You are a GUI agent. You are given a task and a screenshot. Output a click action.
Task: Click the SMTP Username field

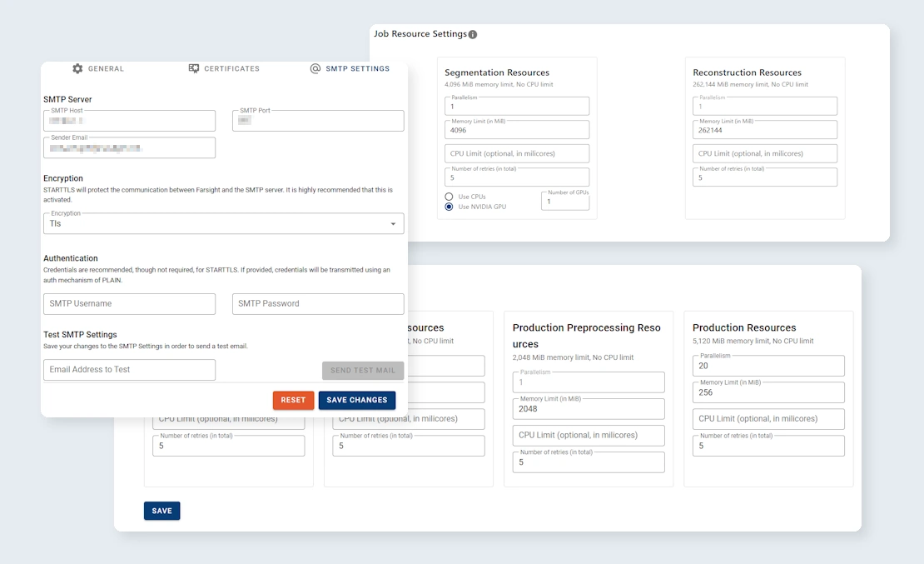(x=129, y=304)
